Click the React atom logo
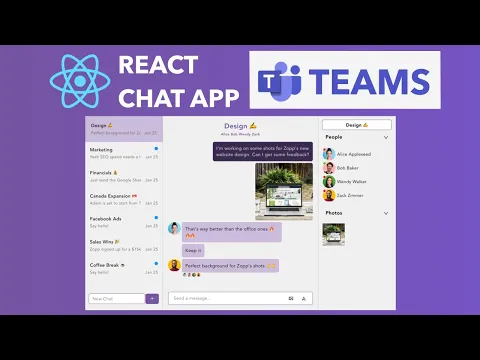480x360 pixels. [80, 81]
